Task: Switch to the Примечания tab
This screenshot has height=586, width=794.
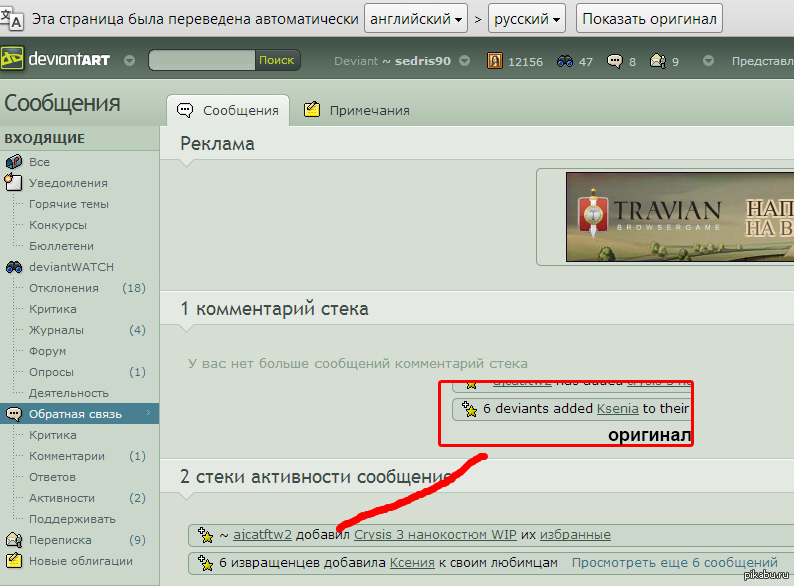Action: coord(356,110)
